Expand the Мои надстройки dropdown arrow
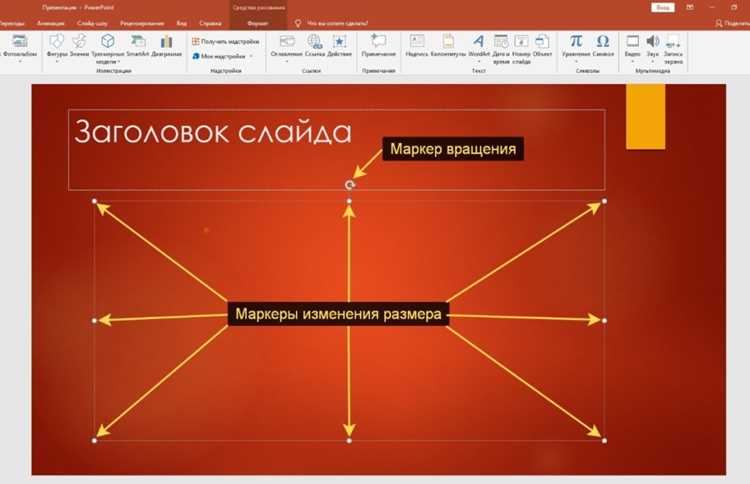750x484 pixels. coord(251,56)
